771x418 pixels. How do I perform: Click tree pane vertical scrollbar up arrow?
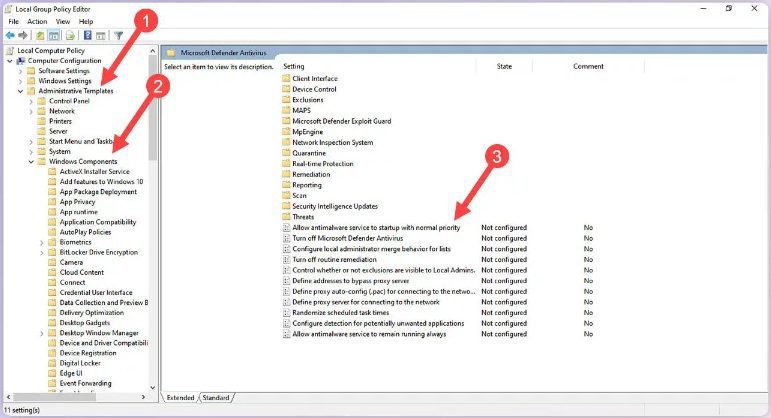152,51
